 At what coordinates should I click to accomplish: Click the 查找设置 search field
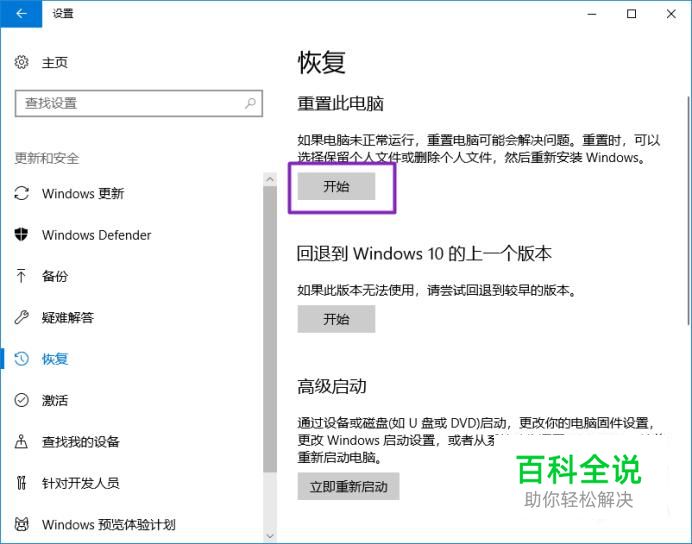point(139,104)
